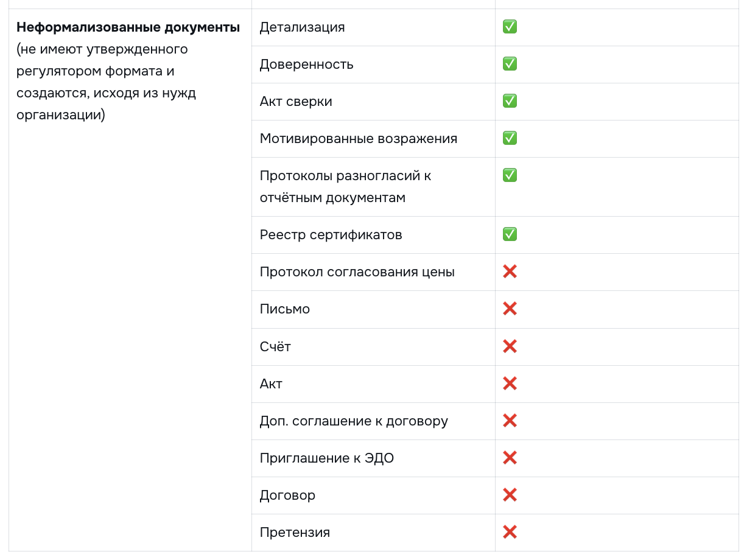Click the checkmark for Мотивированные возражения
The height and width of the screenshot is (560, 744).
510,138
